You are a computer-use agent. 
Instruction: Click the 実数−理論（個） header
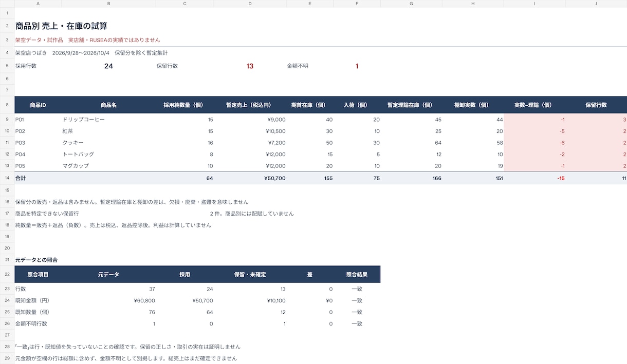click(535, 105)
